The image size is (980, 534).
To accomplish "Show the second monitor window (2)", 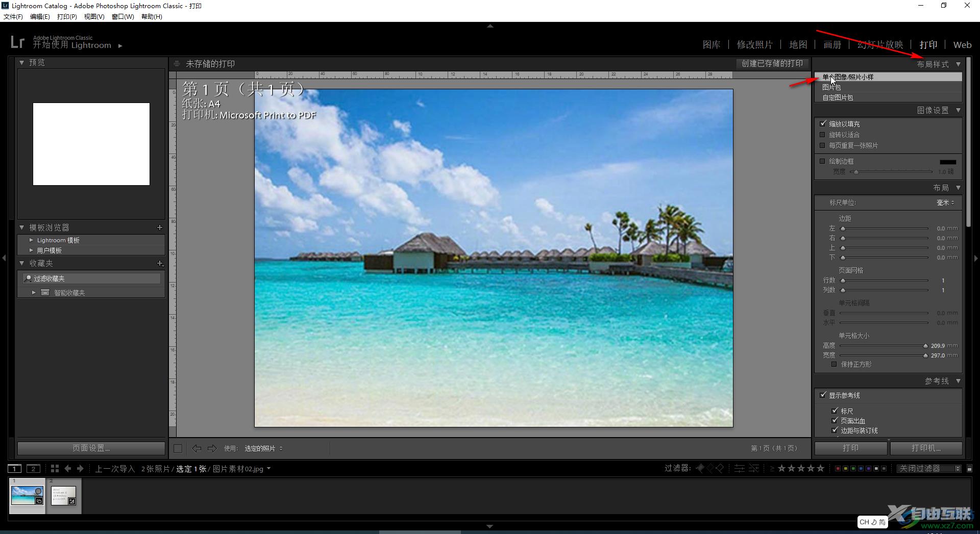I will [x=33, y=469].
